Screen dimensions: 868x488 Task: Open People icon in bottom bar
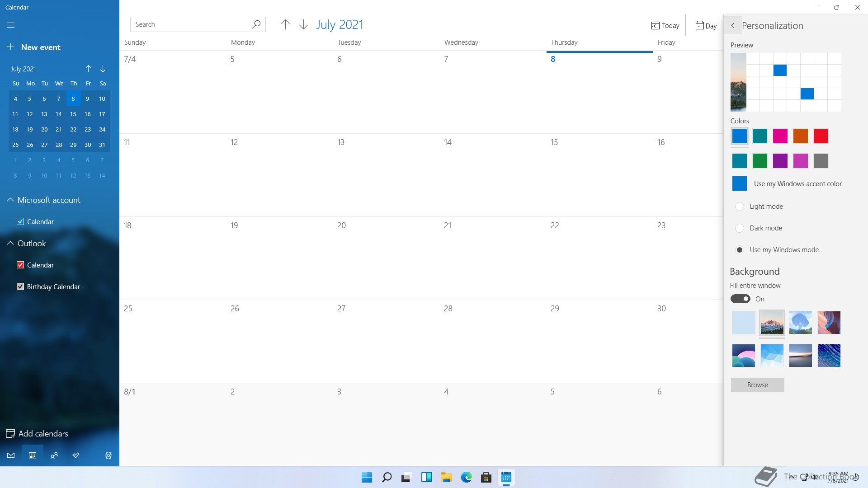pos(54,455)
